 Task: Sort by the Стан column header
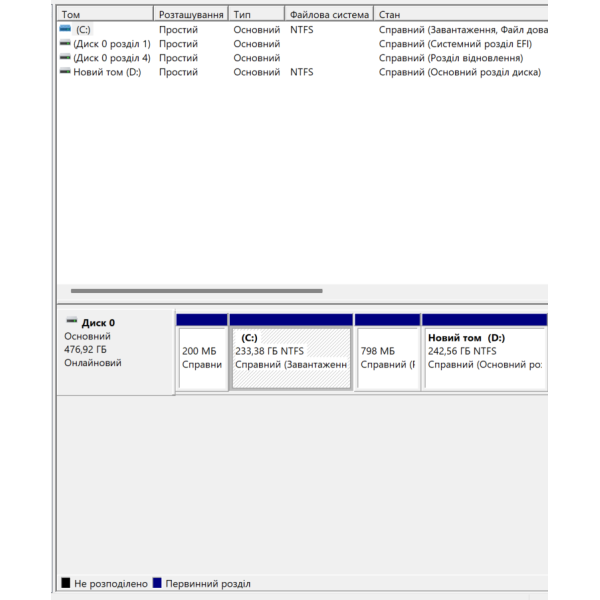coord(461,15)
